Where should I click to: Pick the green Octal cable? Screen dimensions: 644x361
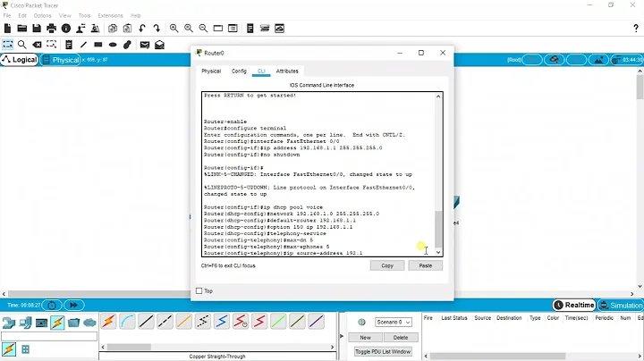coord(278,322)
